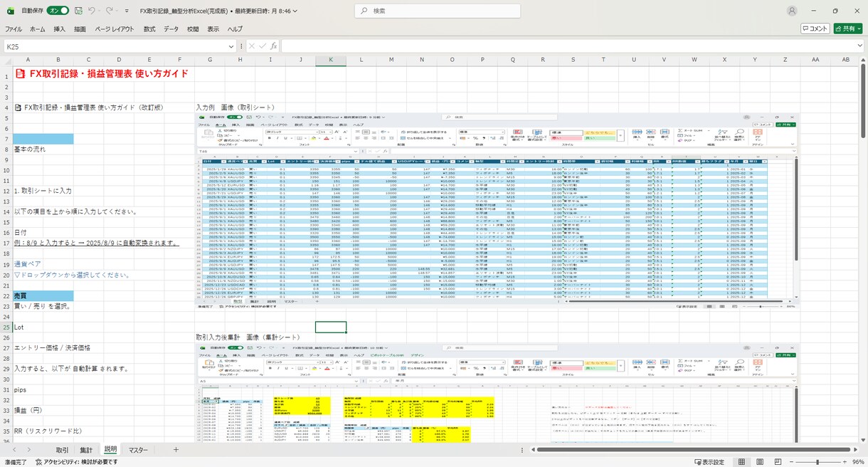The image size is (868, 467).
Task: Expand the file name last-modified dropdown
Action: click(295, 11)
